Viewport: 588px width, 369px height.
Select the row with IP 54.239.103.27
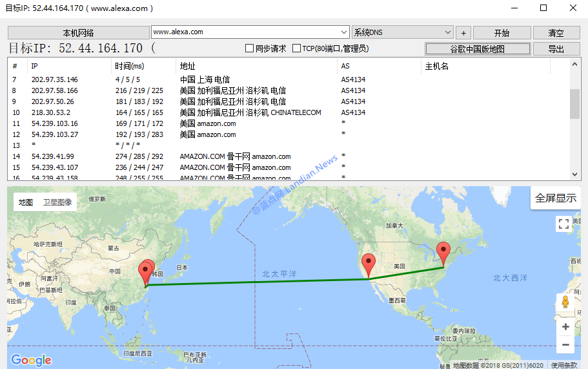pos(289,134)
